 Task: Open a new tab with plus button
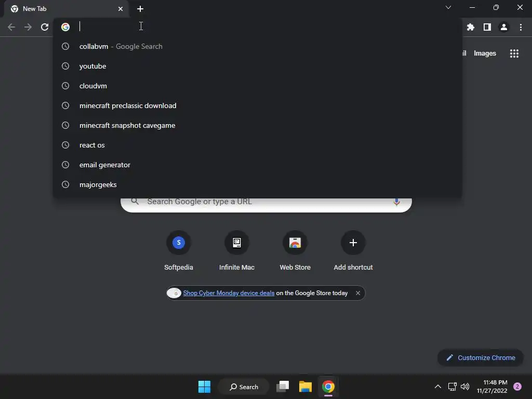[x=140, y=9]
